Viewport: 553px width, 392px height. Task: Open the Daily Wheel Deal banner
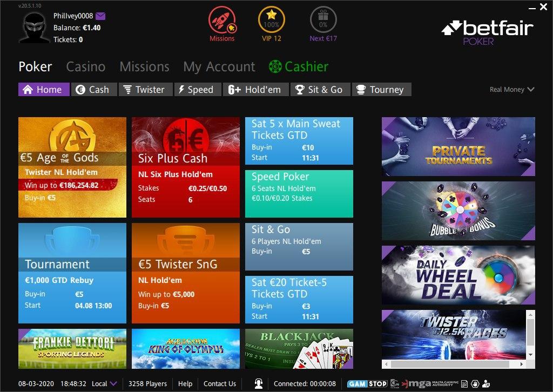click(458, 275)
